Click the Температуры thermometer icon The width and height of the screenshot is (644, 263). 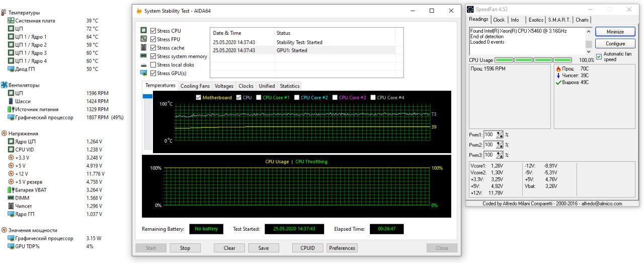(x=4, y=13)
